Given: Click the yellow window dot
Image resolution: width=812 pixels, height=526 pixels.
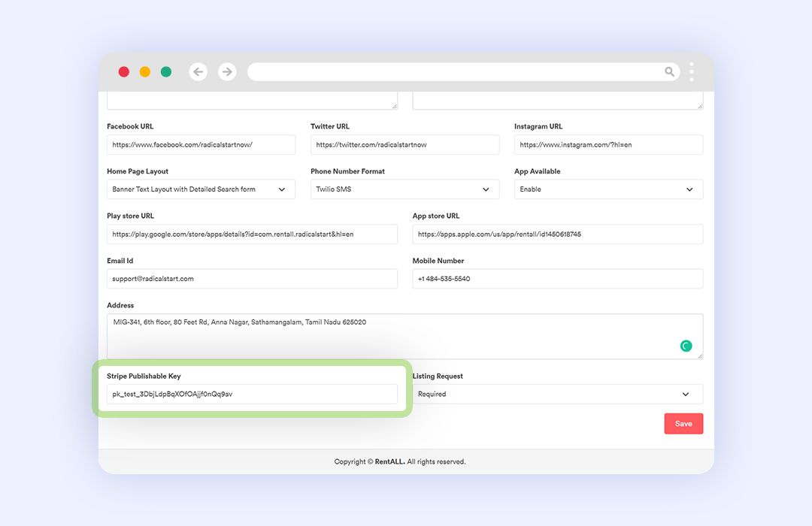Looking at the screenshot, I should point(145,71).
